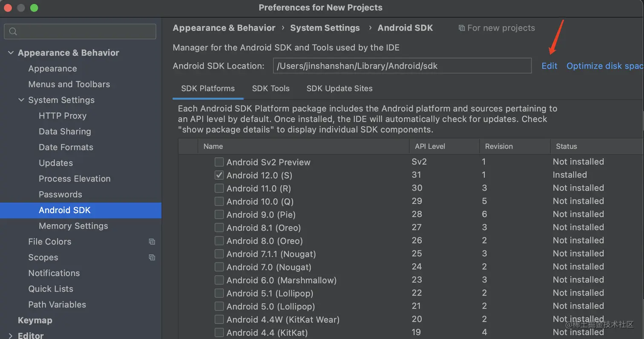644x339 pixels.
Task: Open Menus and Toolbars settings
Action: pos(69,84)
